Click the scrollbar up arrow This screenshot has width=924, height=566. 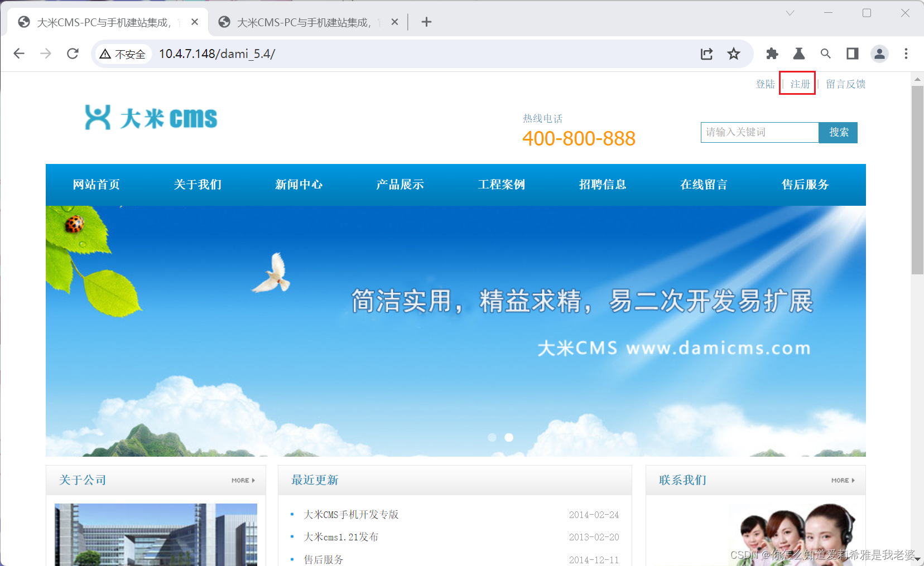(917, 79)
